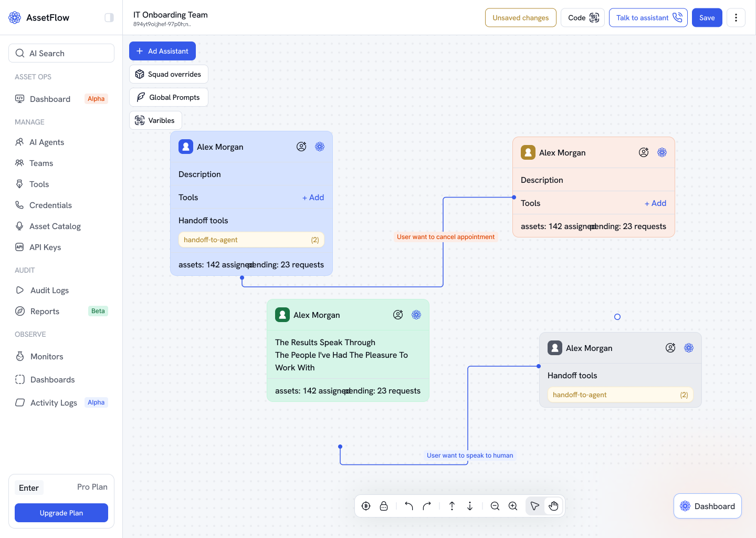Click handoff-to-agent chip on blue card

click(251, 240)
